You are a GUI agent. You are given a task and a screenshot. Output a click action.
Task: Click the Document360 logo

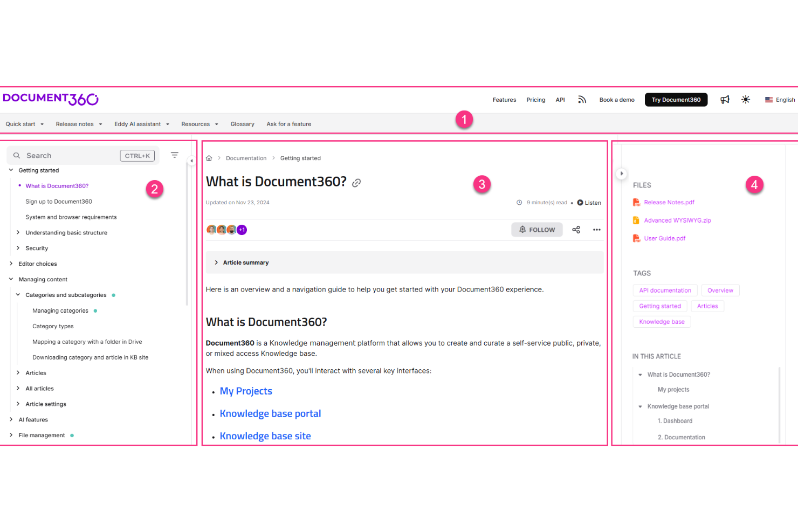[51, 99]
